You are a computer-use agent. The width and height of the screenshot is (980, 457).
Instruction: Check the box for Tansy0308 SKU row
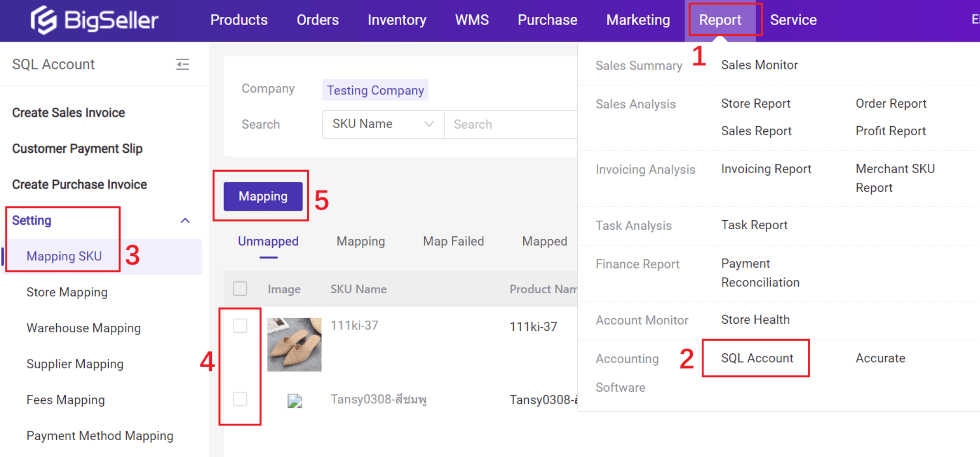point(240,399)
